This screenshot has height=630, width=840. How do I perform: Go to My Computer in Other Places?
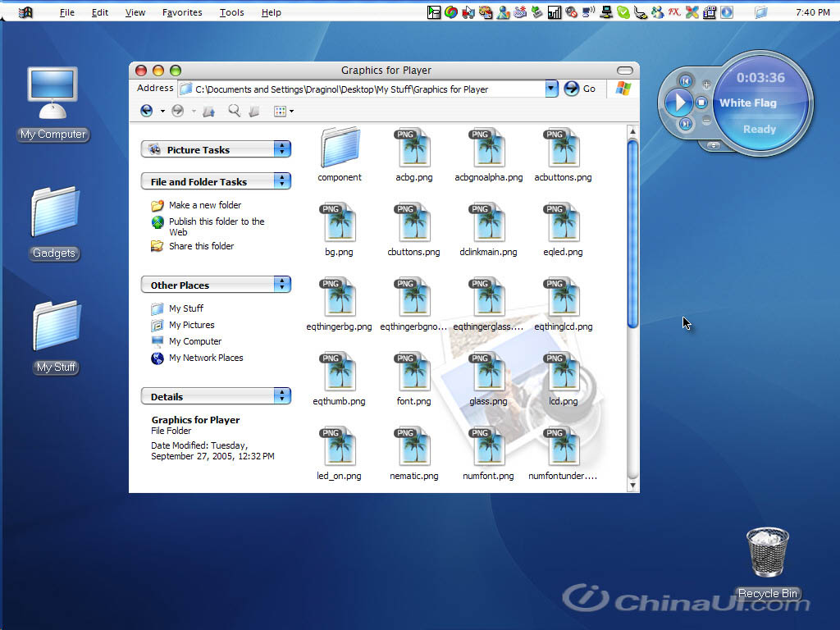click(x=195, y=341)
